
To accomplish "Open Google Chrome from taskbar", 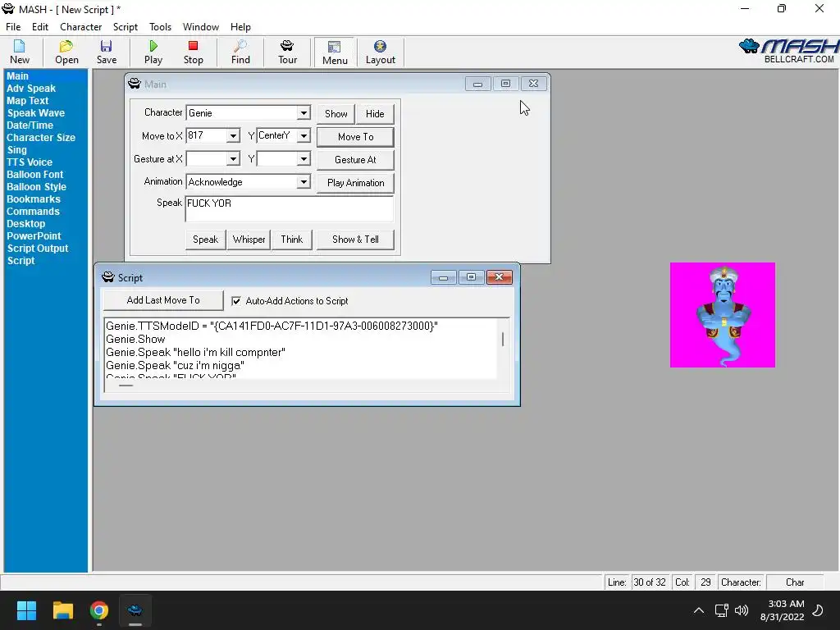I will click(x=99, y=610).
